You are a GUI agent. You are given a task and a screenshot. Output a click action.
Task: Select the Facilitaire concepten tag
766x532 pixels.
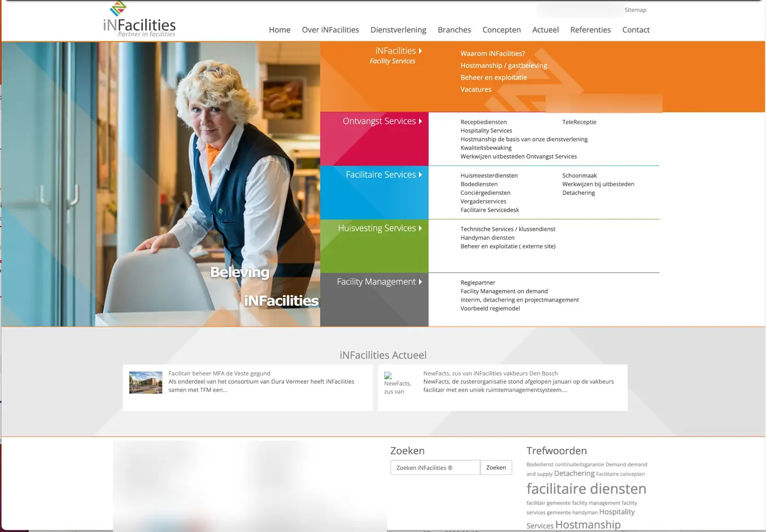[620, 474]
